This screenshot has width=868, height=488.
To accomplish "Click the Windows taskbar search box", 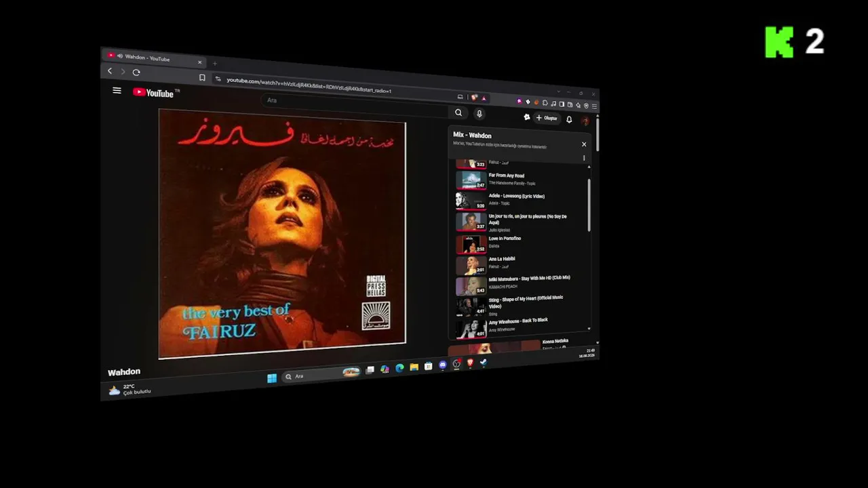I will [322, 375].
